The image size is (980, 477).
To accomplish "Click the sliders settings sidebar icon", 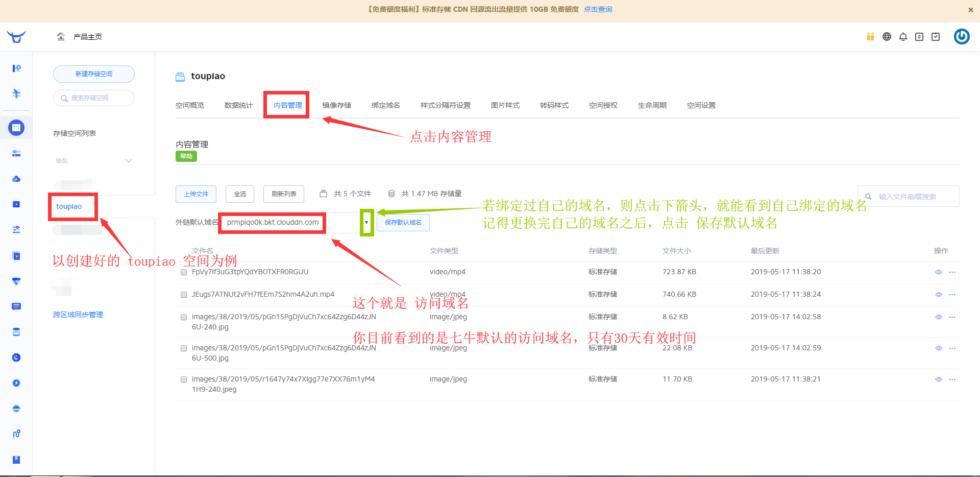I will pyautogui.click(x=16, y=230).
